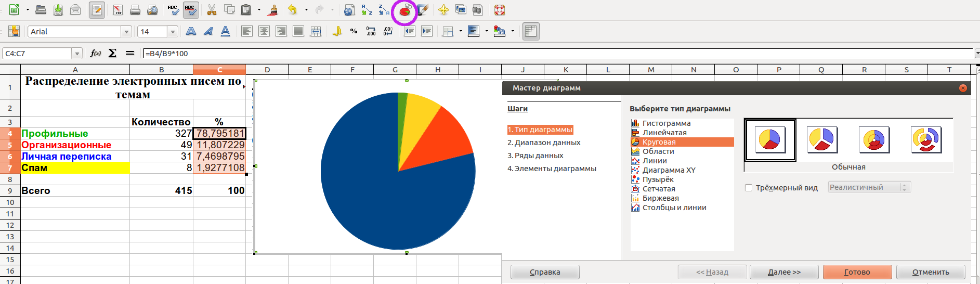Go to step 2 Диапазон данных
This screenshot has height=284, width=980.
[544, 143]
